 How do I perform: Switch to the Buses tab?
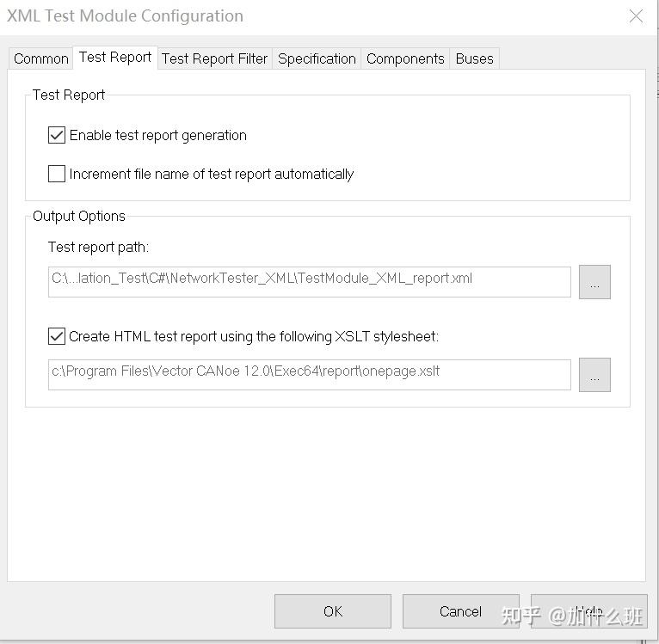[474, 58]
